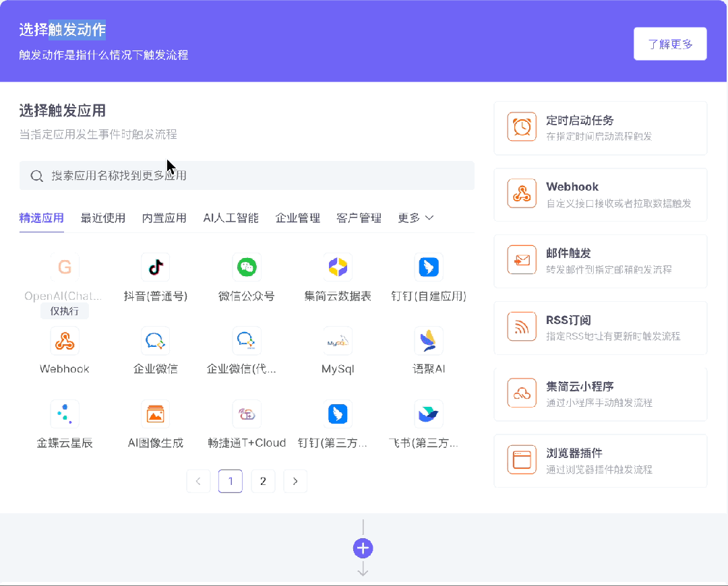Open the 定时启动任务 trigger card
This screenshot has width=728, height=586.
pyautogui.click(x=601, y=128)
